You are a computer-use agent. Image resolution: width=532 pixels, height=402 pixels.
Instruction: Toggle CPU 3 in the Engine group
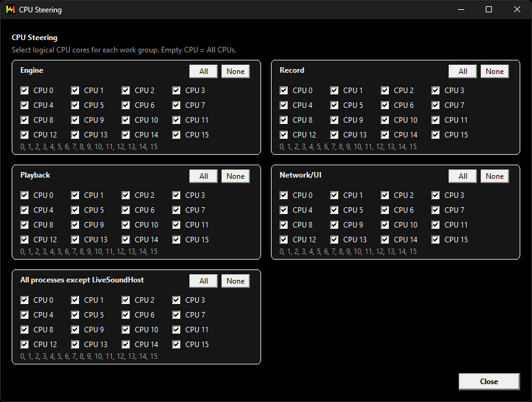click(176, 91)
